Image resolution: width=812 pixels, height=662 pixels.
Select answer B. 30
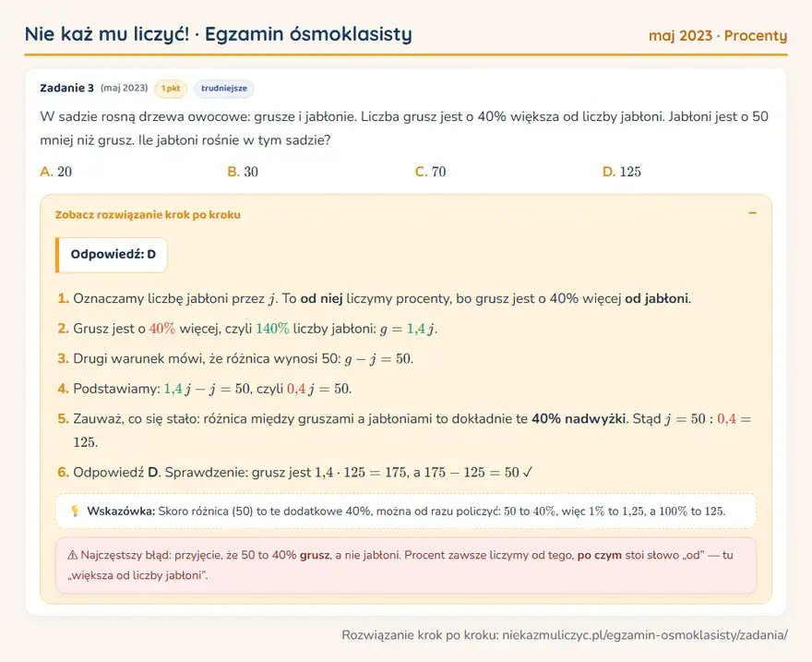243,172
